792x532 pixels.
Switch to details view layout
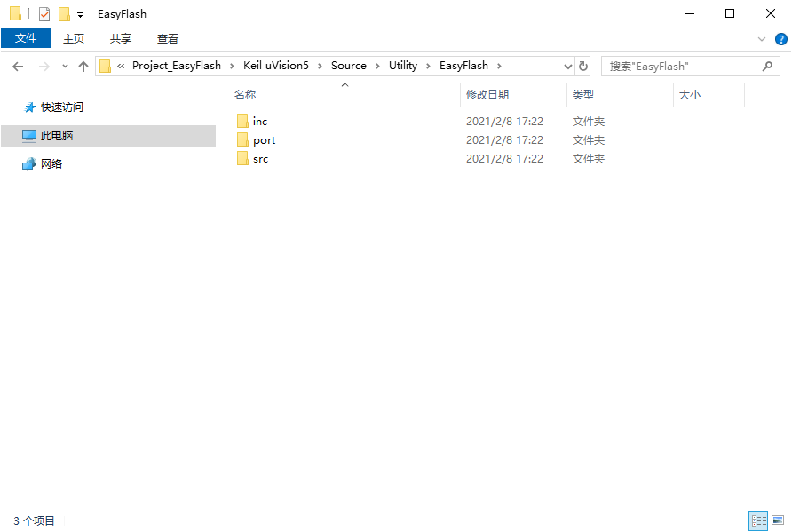point(758,520)
